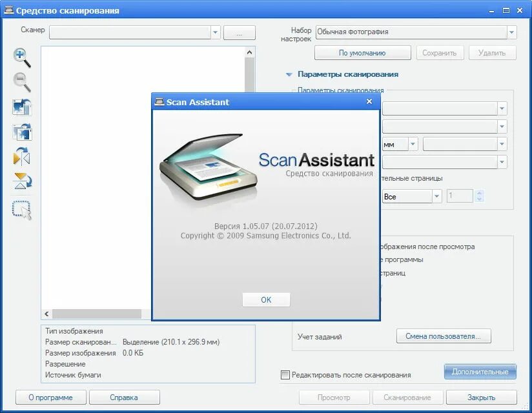This screenshot has width=532, height=413.
Task: Open the Сканер dropdown list
Action: coord(215,32)
